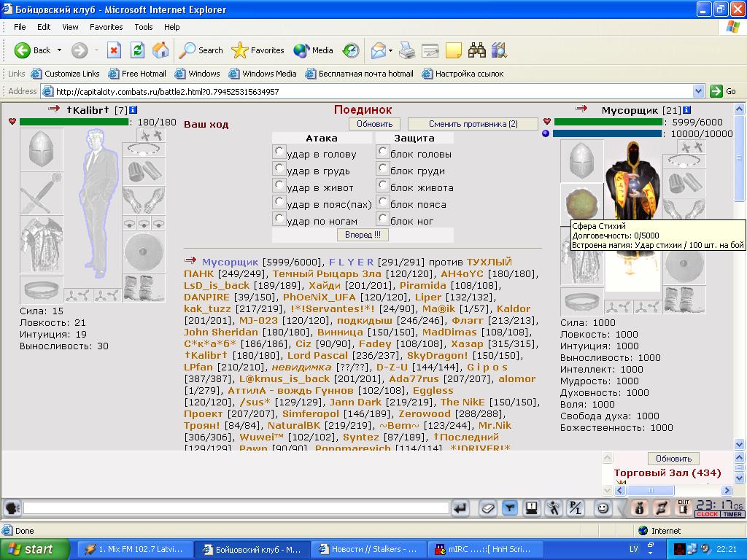
Task: Open the Mail icon dropdown arrow
Action: click(391, 50)
